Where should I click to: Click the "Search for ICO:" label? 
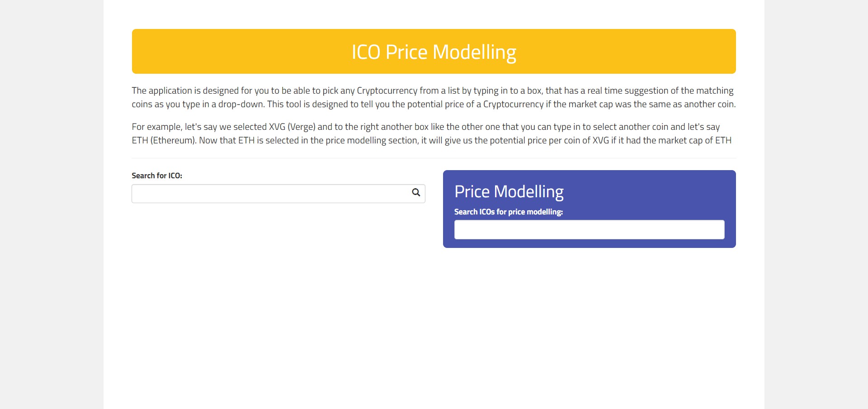157,176
